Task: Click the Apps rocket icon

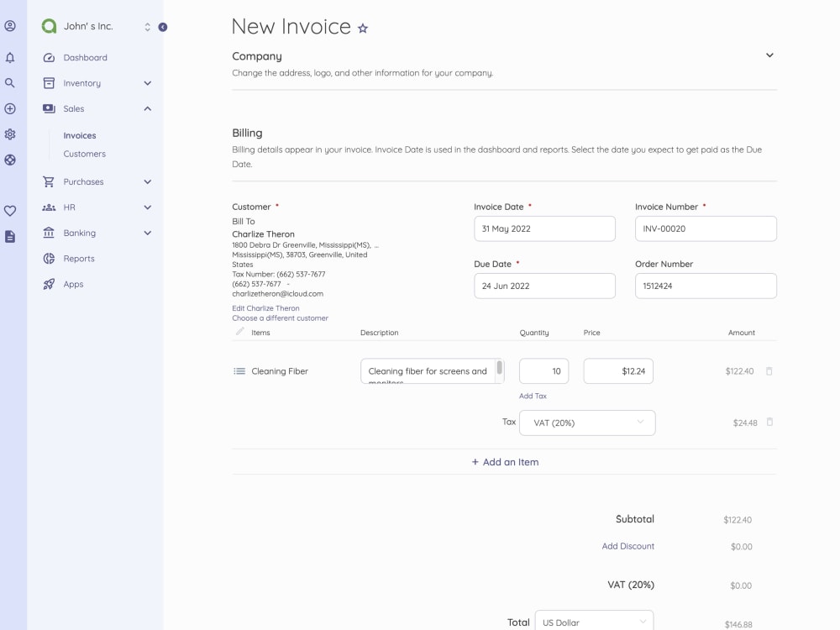Action: 49,284
